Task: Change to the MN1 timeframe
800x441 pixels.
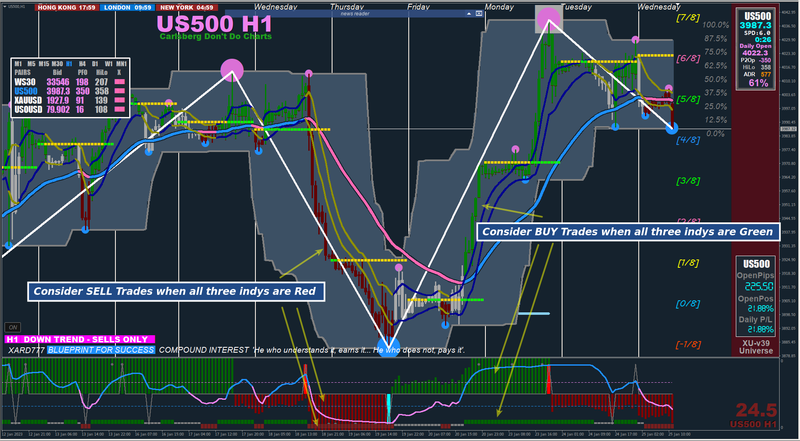Action: [x=121, y=64]
